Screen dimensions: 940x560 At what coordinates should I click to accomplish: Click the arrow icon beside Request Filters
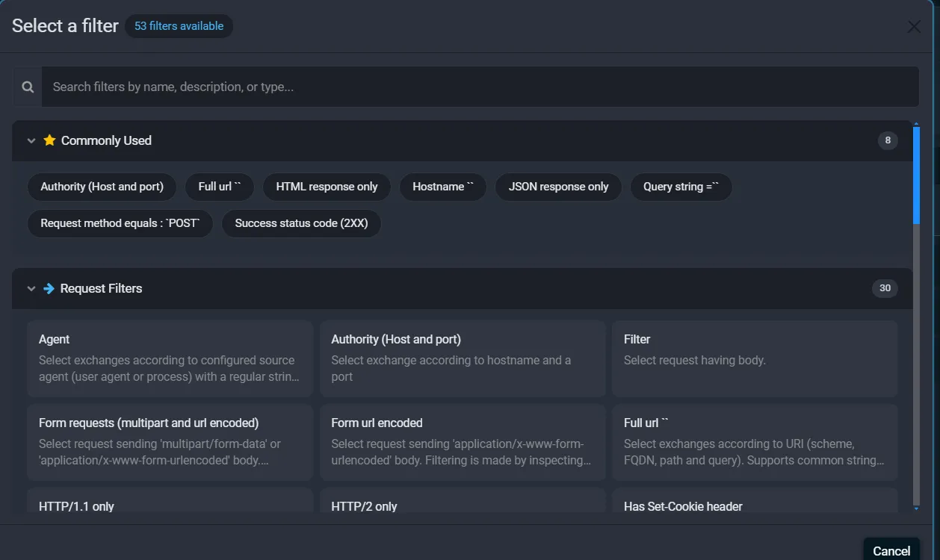[x=49, y=288]
